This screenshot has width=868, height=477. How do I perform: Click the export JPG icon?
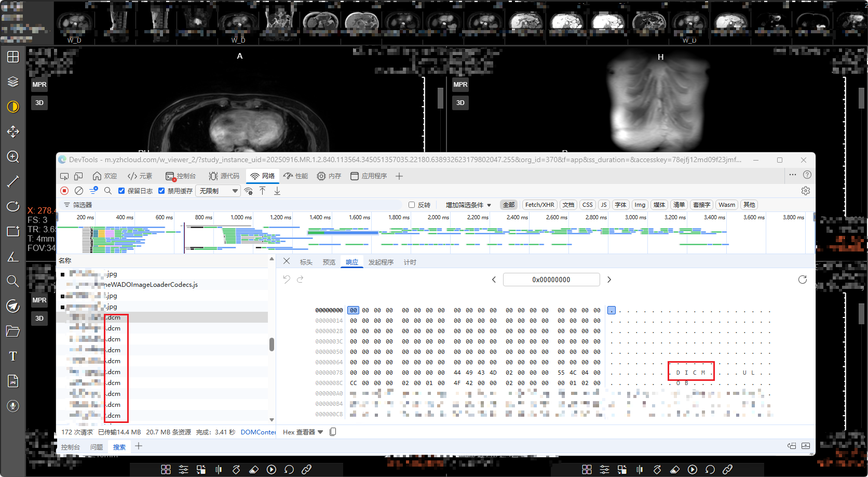coord(13,381)
